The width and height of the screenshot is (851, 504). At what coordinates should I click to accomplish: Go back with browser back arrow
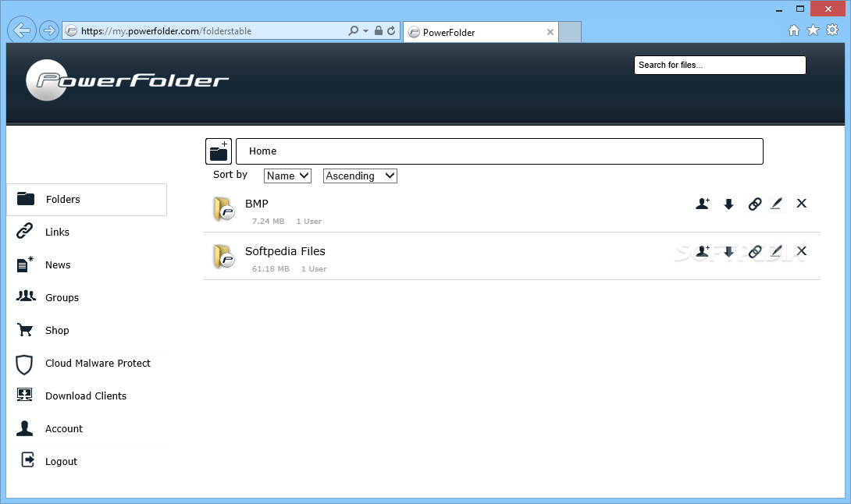[x=22, y=30]
